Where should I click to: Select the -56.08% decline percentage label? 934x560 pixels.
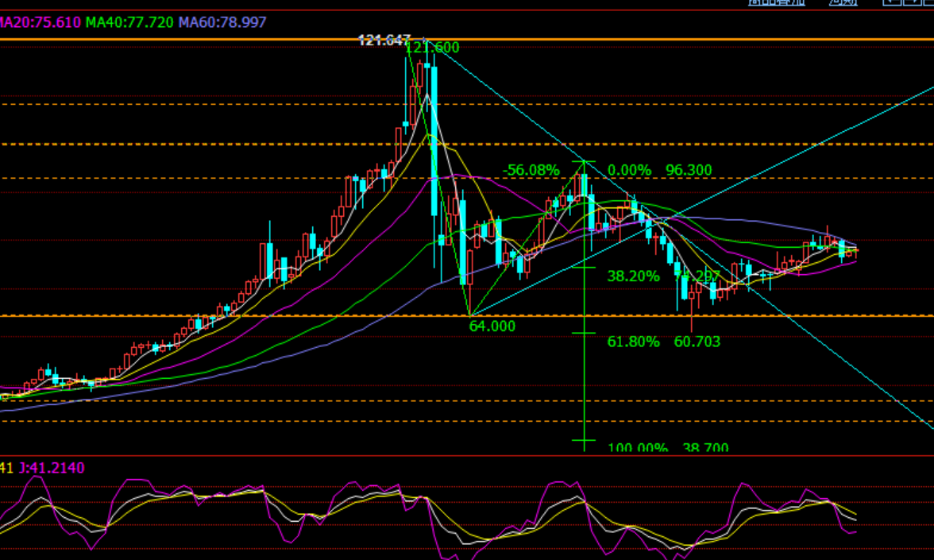(x=531, y=170)
